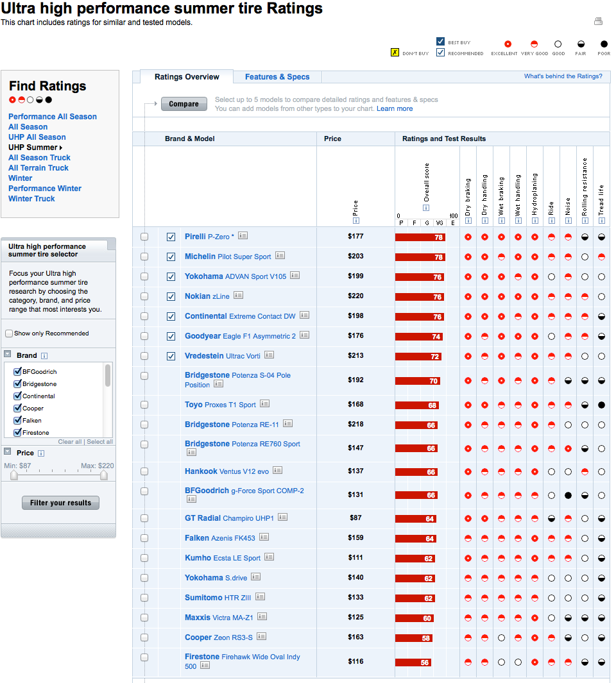Image resolution: width=616 pixels, height=683 pixels.
Task: Open details icon next to Michelin Pilot Super Sport
Action: tap(280, 256)
